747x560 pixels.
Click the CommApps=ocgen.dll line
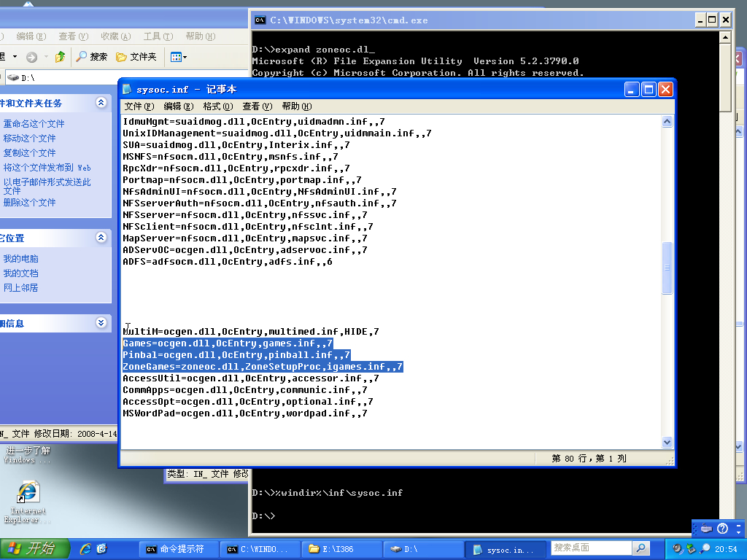tap(245, 390)
